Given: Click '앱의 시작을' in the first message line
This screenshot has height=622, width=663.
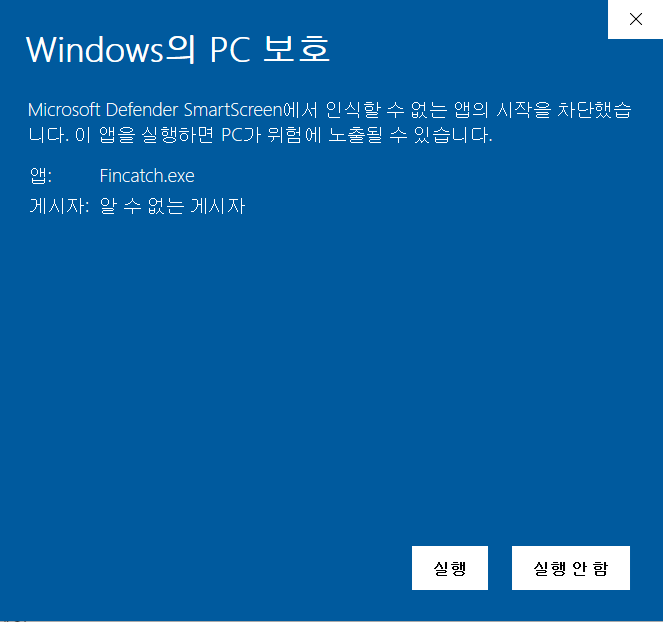Looking at the screenshot, I should click(502, 110).
